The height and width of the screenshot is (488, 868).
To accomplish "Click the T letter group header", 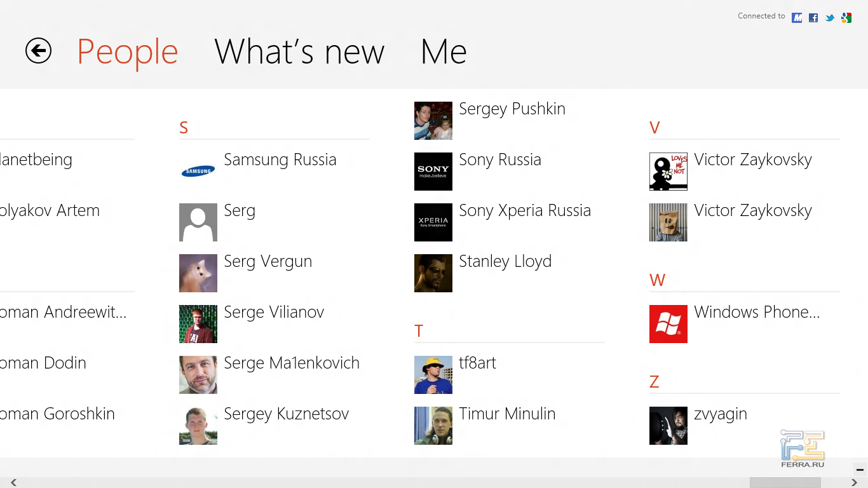I will pyautogui.click(x=419, y=331).
